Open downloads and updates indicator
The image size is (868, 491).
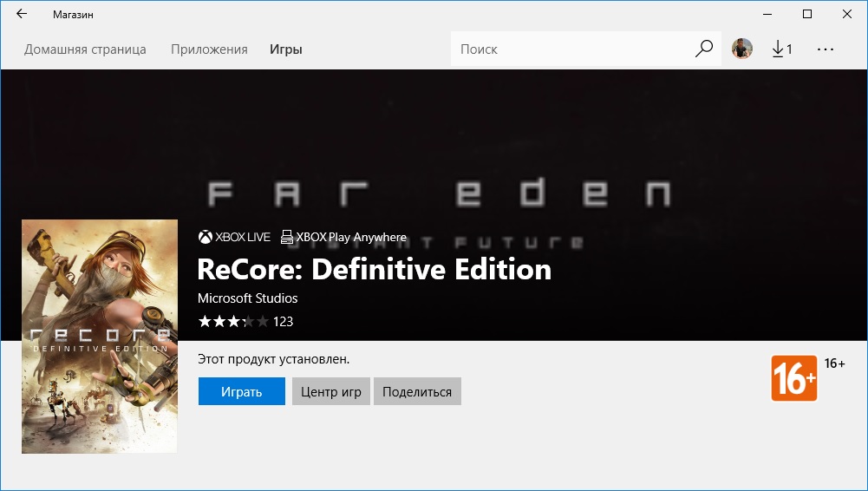[x=782, y=49]
